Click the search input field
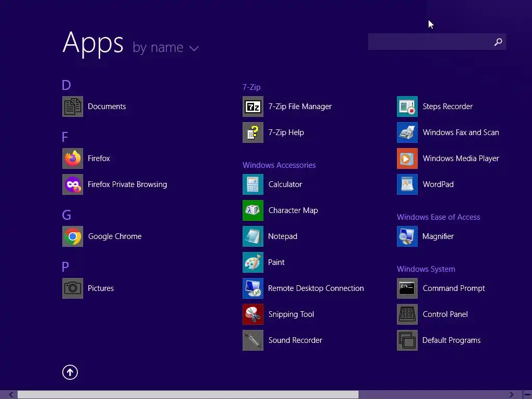Viewport: 532px width, 399px height. (437, 42)
